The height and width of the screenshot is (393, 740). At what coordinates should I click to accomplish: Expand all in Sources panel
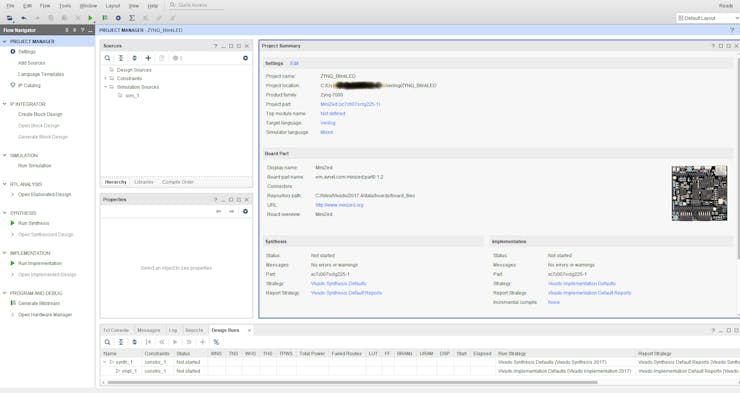[x=135, y=58]
